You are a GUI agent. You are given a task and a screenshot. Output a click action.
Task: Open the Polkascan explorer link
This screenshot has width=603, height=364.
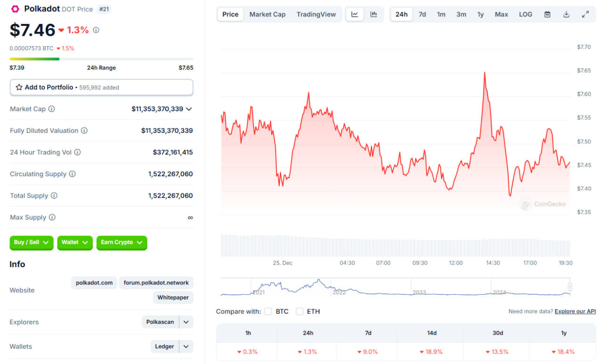click(x=160, y=322)
